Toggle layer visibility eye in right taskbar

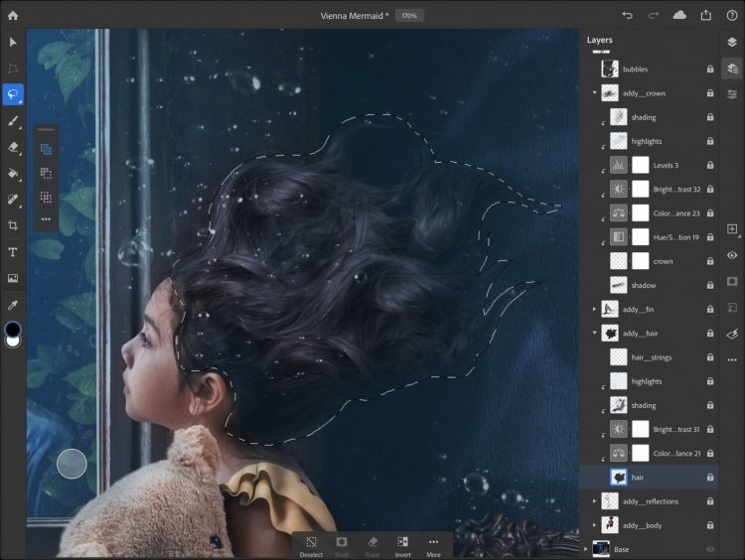pyautogui.click(x=732, y=255)
